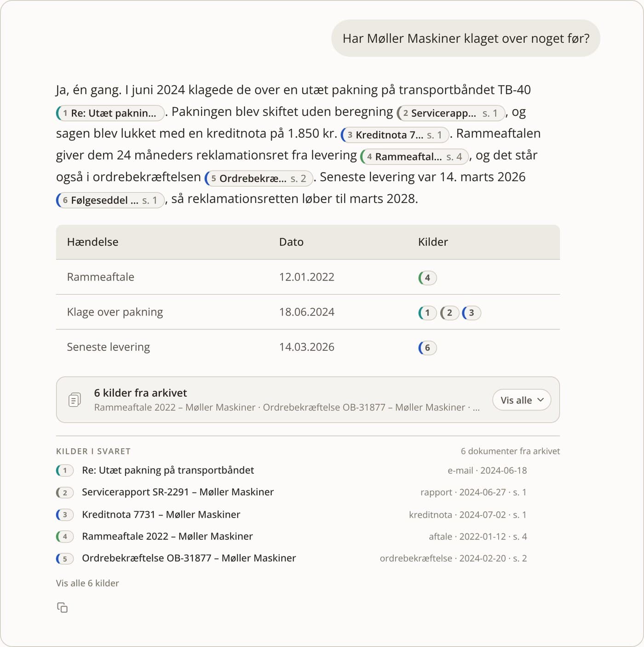Screen dimensions: 644x647
Task: Select the date '18.06.2024' in the table
Action: click(x=307, y=312)
